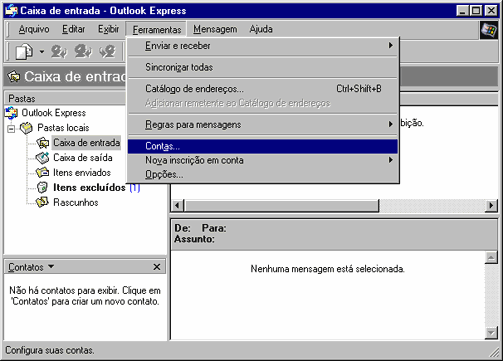
Task: Click the Itens excluídos bin icon
Action: [x=42, y=188]
